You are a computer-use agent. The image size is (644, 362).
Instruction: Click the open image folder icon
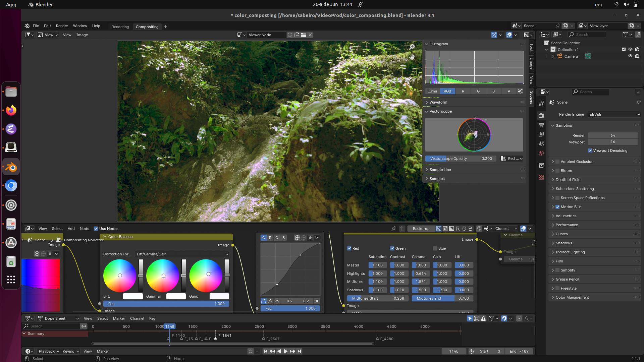(304, 35)
